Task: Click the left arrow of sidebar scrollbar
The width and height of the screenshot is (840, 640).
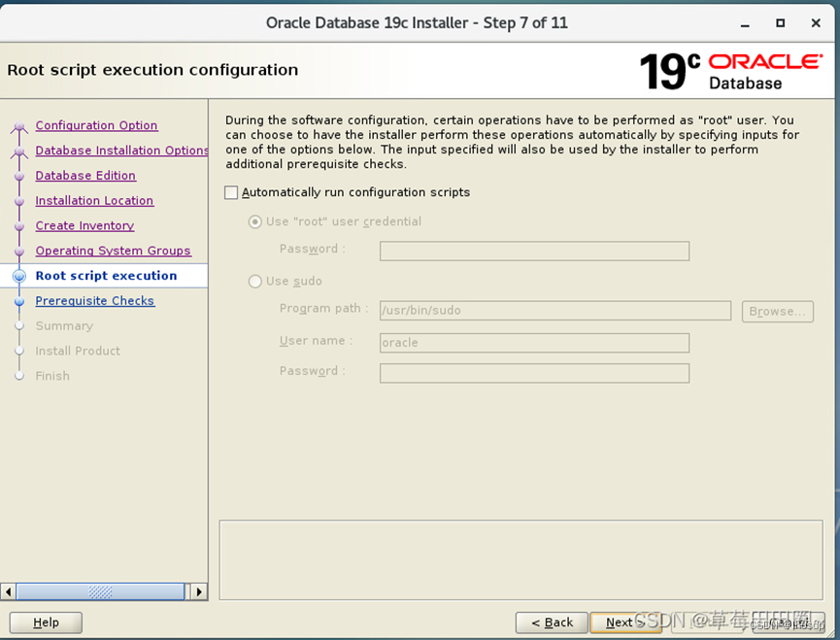Action: click(x=8, y=591)
